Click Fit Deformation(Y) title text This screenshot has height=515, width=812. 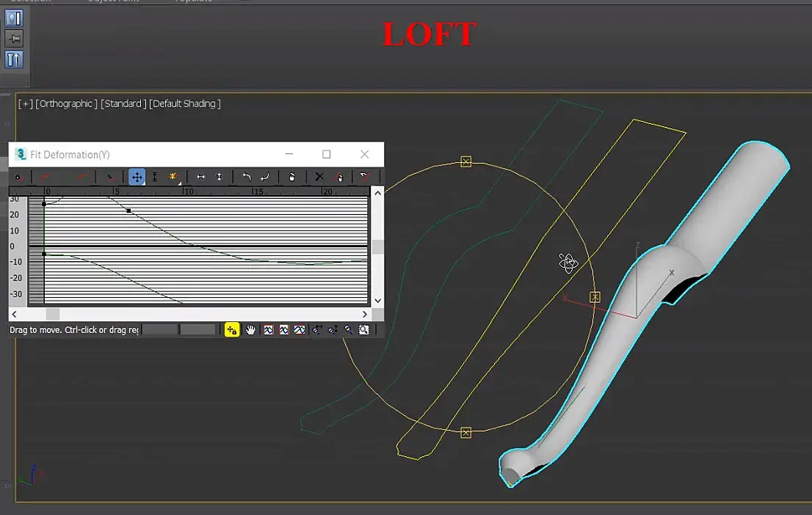[x=70, y=155]
